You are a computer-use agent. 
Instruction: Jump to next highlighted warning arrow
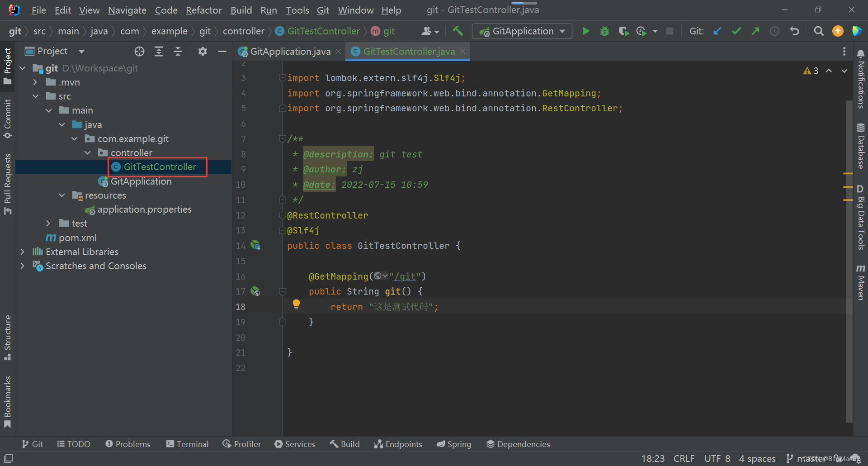pyautogui.click(x=844, y=71)
